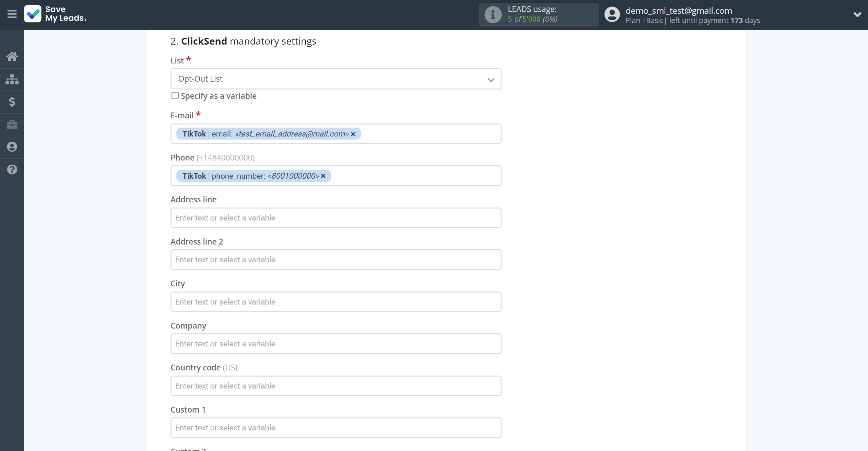Go to Home in the sidebar
This screenshot has height=451, width=868.
[12, 57]
